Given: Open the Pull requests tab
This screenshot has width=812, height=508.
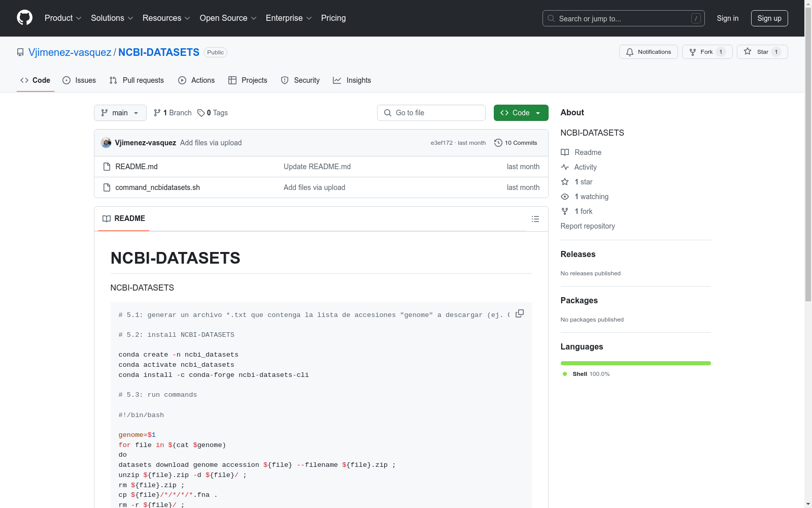Looking at the screenshot, I should [x=137, y=80].
